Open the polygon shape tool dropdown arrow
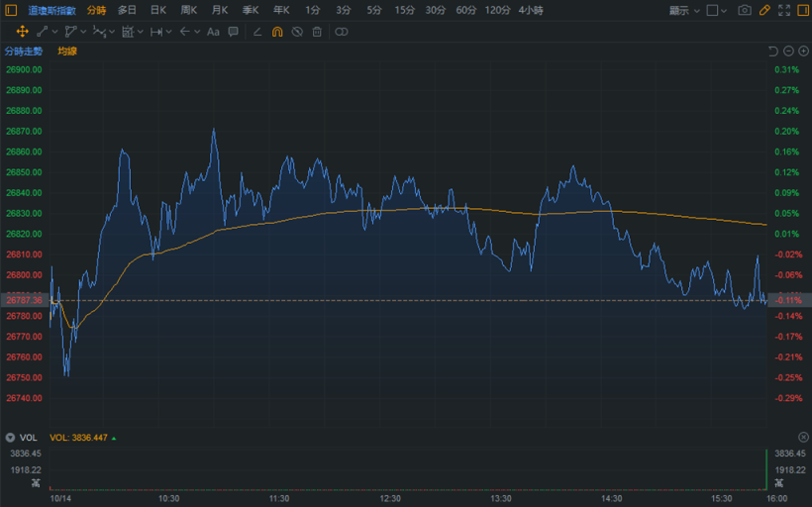 83,32
